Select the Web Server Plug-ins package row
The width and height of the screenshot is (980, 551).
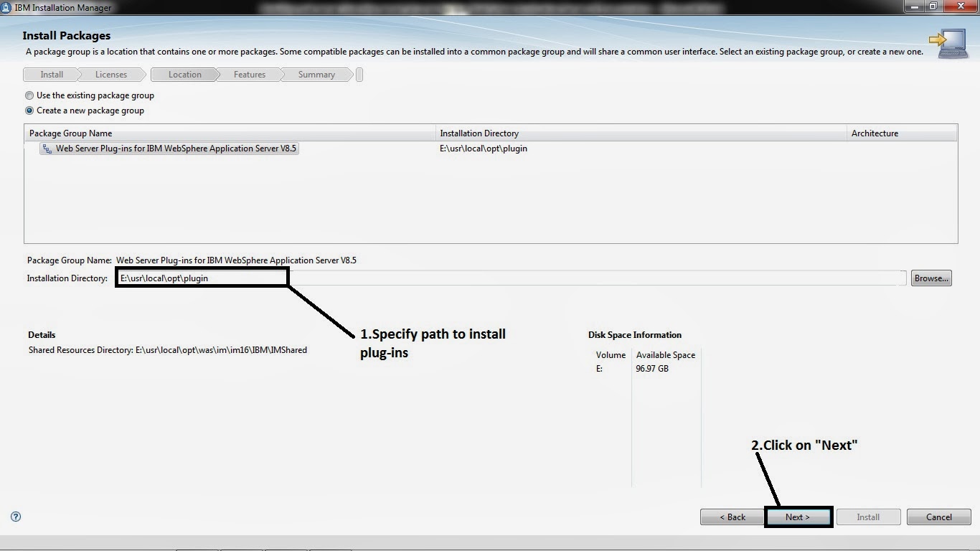tap(170, 149)
